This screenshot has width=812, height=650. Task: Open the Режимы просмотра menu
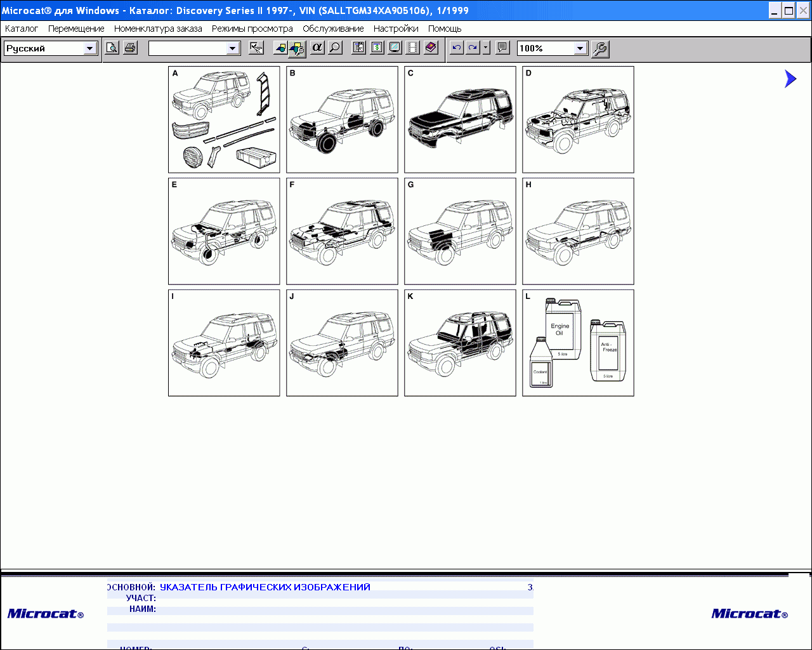click(x=252, y=29)
